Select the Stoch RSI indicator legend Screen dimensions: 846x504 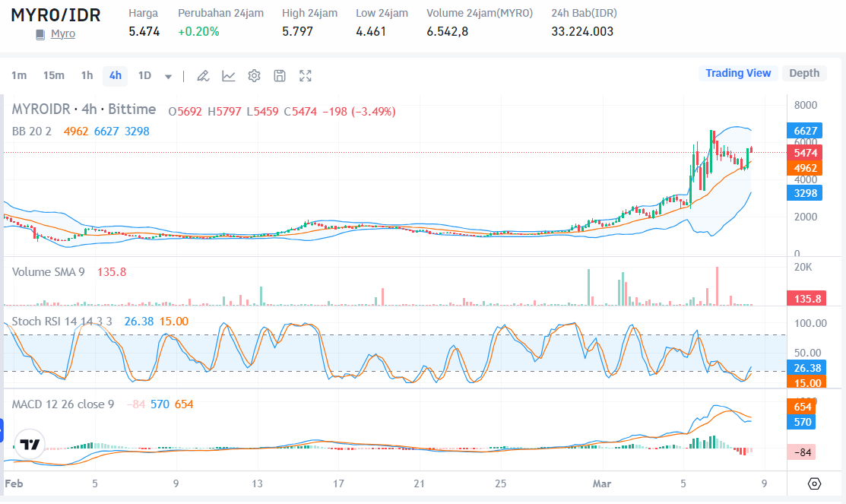coord(62,322)
